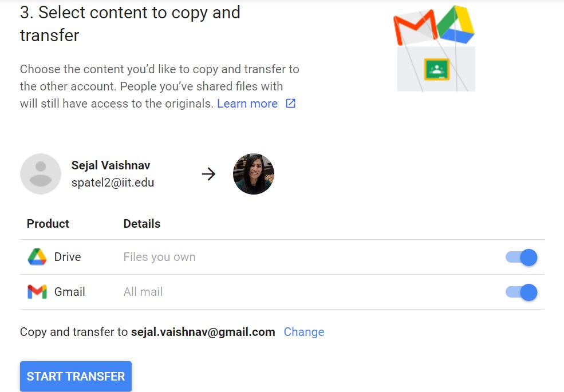Select the Product column header
This screenshot has height=392, width=564.
[x=48, y=224]
